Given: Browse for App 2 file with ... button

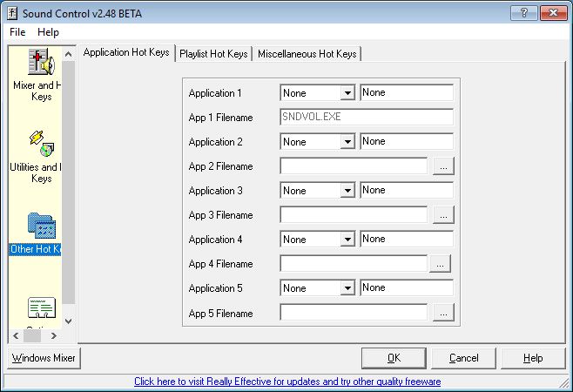Looking at the screenshot, I should 443,166.
